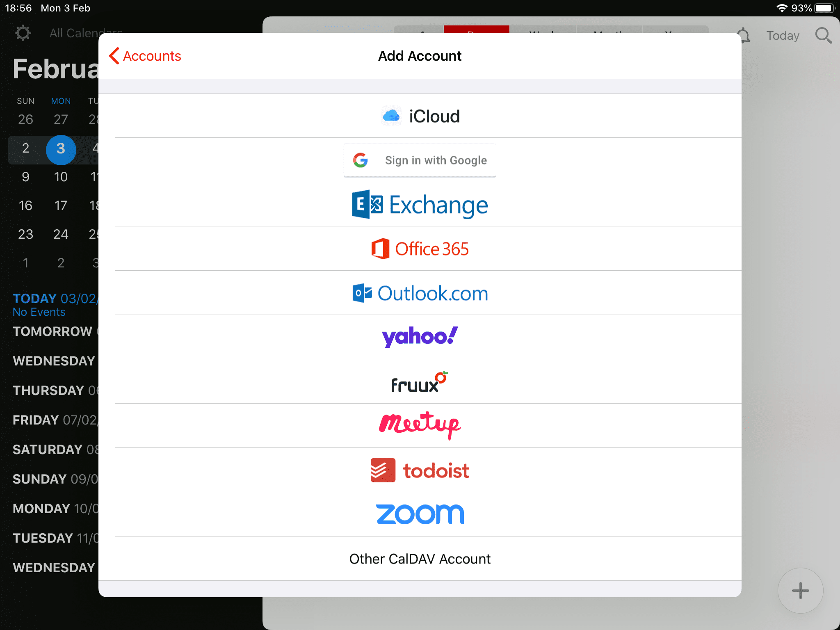Add a fruux account
This screenshot has height=630, width=840.
click(420, 382)
